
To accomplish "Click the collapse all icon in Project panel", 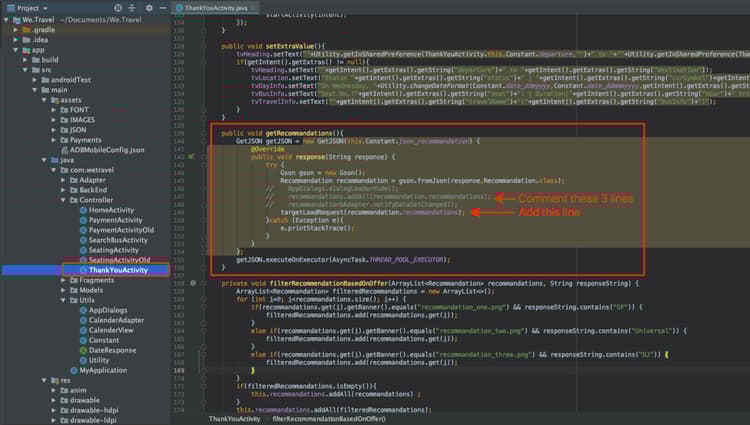I will click(x=133, y=6).
